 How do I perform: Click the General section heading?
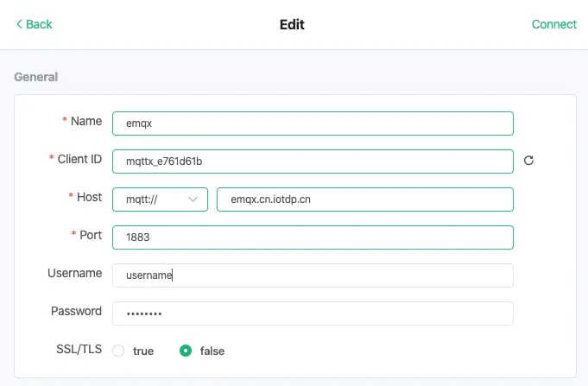36,77
